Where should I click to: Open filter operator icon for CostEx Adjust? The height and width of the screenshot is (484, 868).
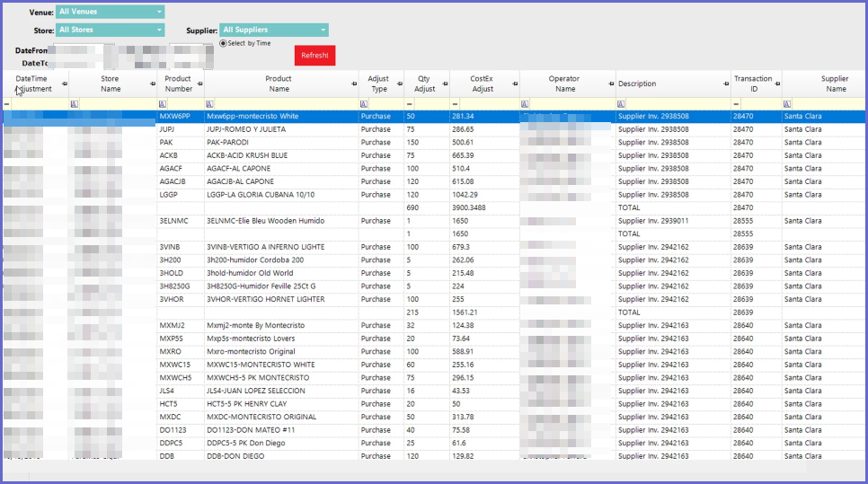[455, 104]
